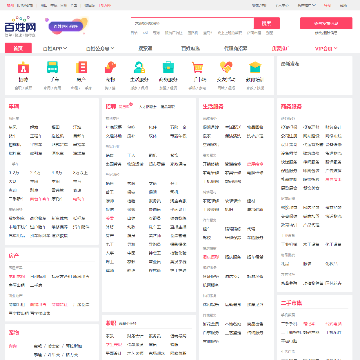
Task: Click the red post-listing button at top right
Action: (x=326, y=23)
